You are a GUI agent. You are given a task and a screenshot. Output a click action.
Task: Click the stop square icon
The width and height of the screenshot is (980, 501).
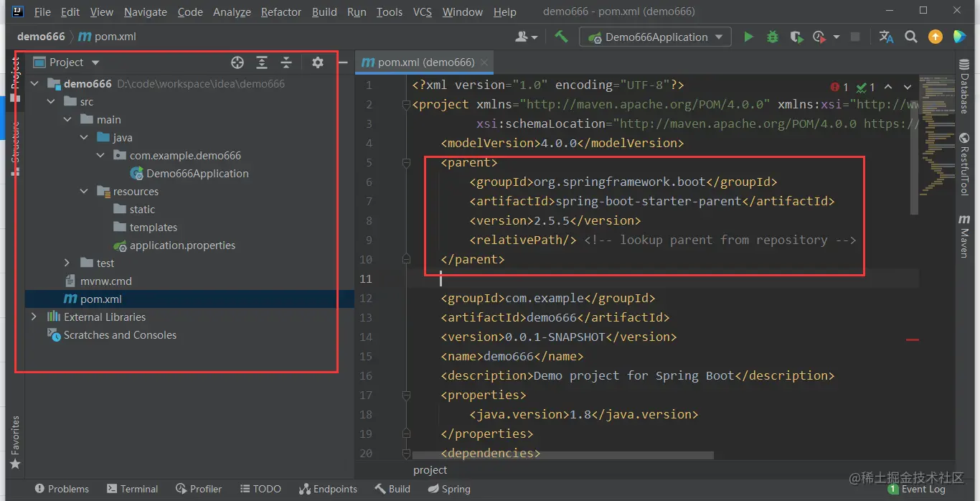855,37
